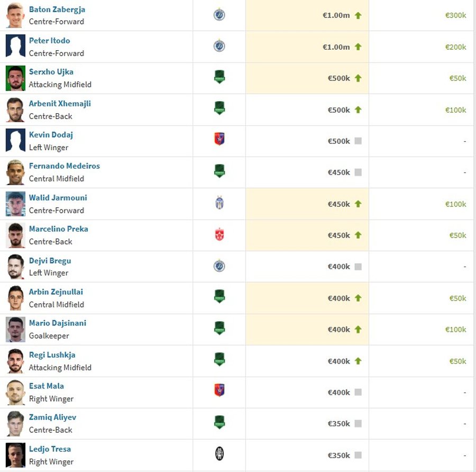
Task: Click the green up arrow in Peter Itodo's row
Action: (358, 47)
